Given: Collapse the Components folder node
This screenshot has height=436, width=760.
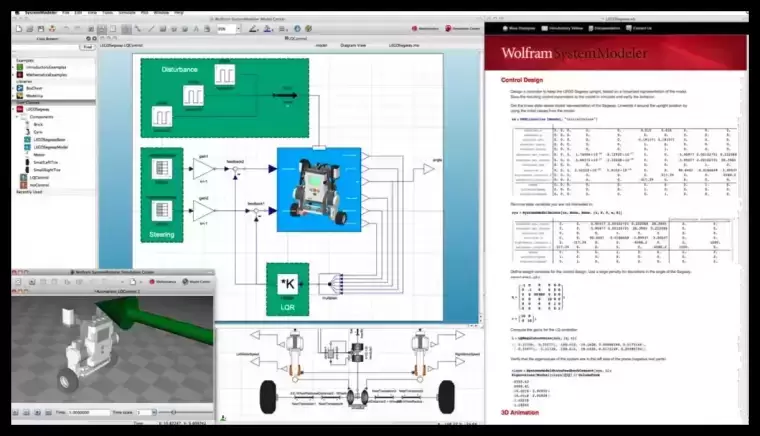Looking at the screenshot, I should tap(17, 117).
